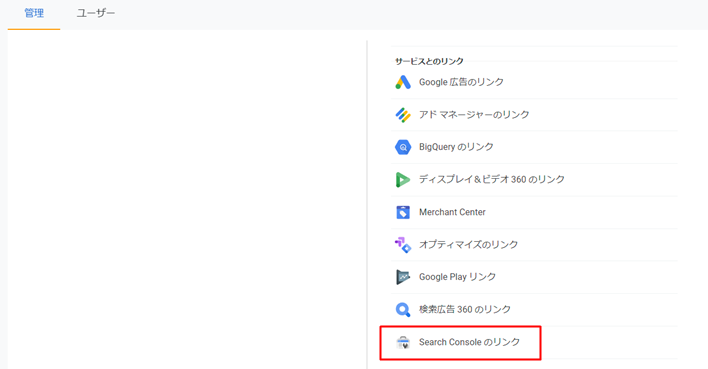Click the Google Ads logo icon
Image resolution: width=708 pixels, height=369 pixels.
pos(403,82)
